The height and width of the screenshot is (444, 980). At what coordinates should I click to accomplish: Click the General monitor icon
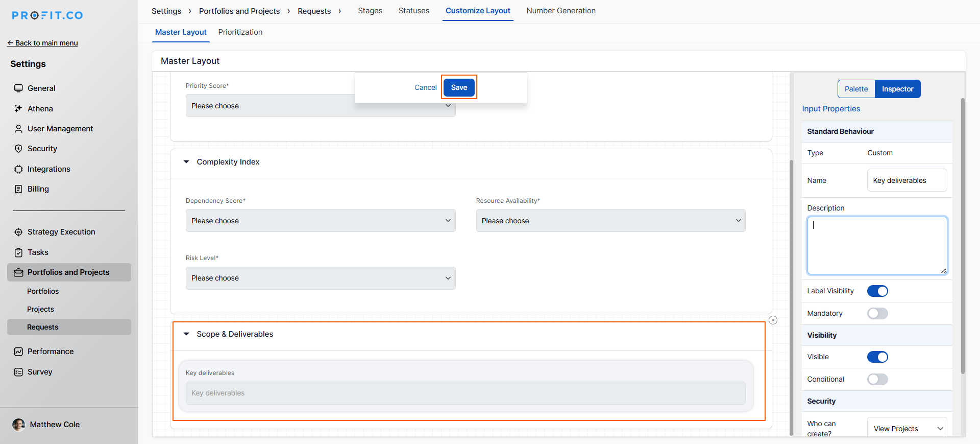click(x=18, y=88)
